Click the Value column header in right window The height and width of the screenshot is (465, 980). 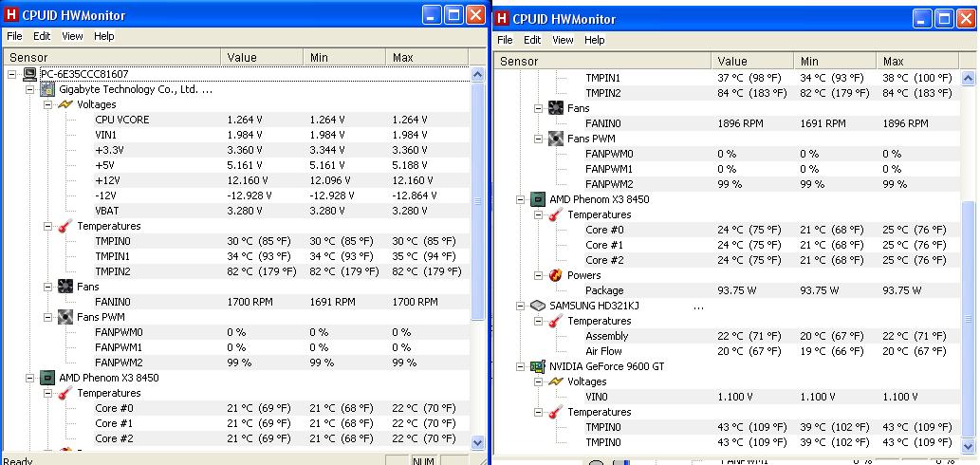(752, 62)
